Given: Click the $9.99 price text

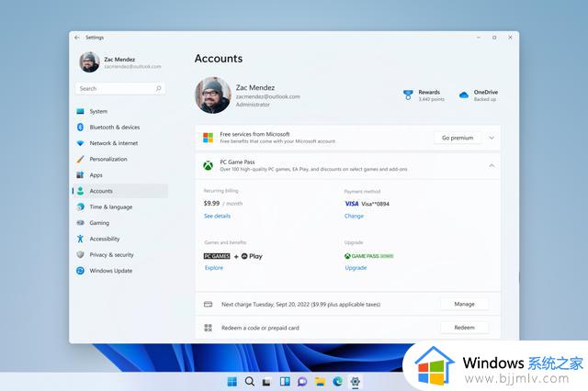Looking at the screenshot, I should click(211, 204).
